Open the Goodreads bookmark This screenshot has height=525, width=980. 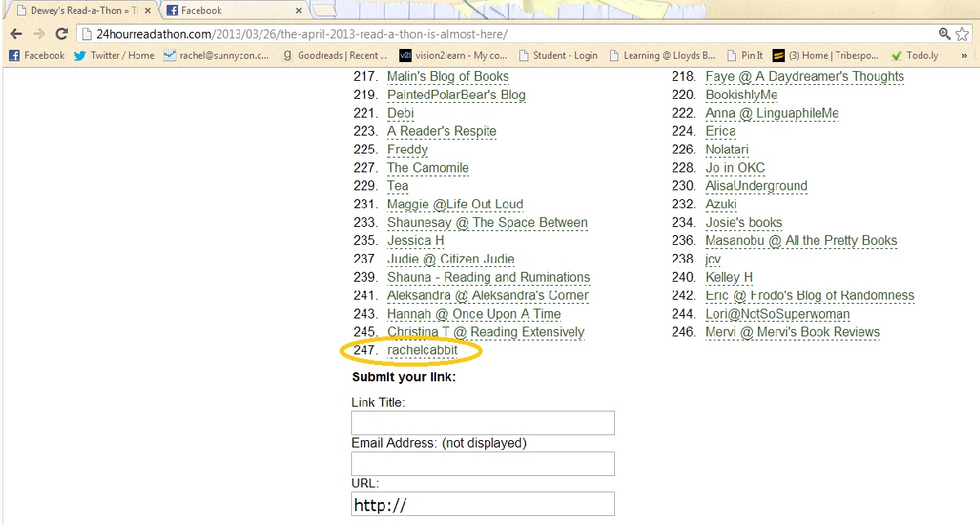pos(335,56)
